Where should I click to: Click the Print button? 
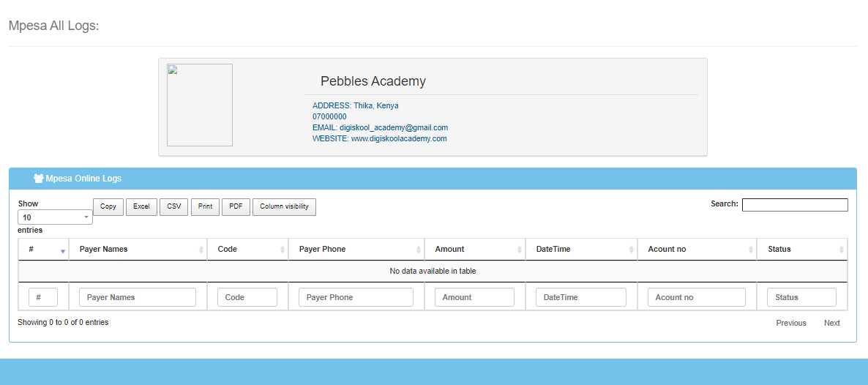pyautogui.click(x=205, y=207)
